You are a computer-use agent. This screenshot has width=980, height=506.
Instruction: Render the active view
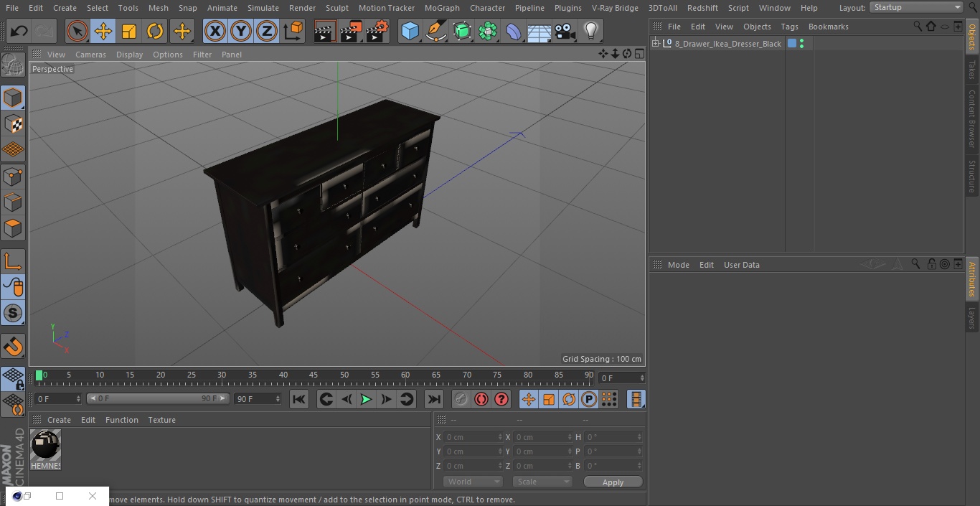(x=325, y=31)
